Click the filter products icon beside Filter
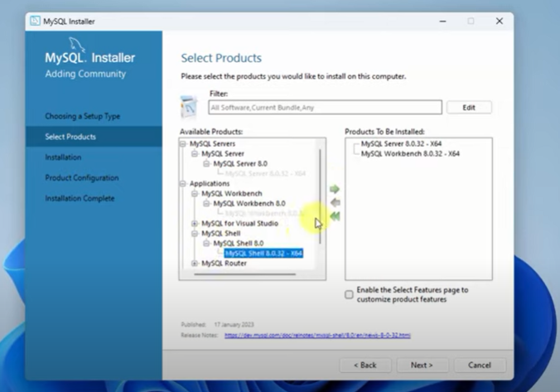Screen dimensions: 560x392 tap(189, 106)
